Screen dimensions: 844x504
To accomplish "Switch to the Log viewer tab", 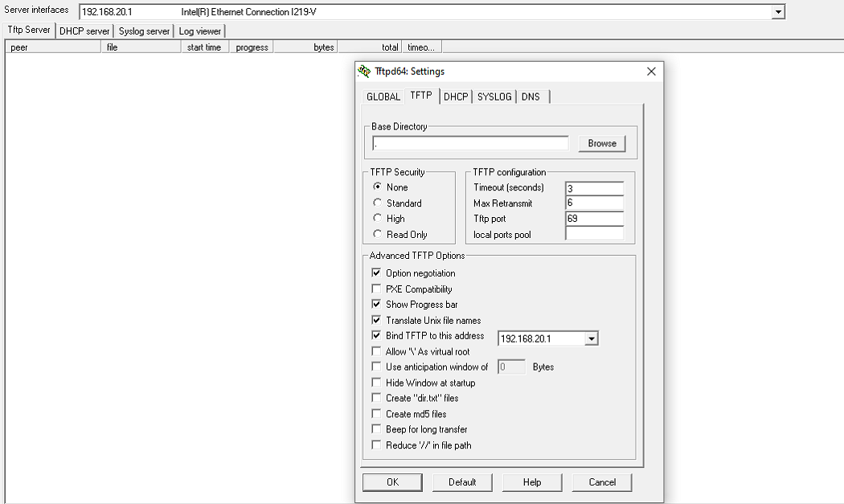I will (x=200, y=31).
